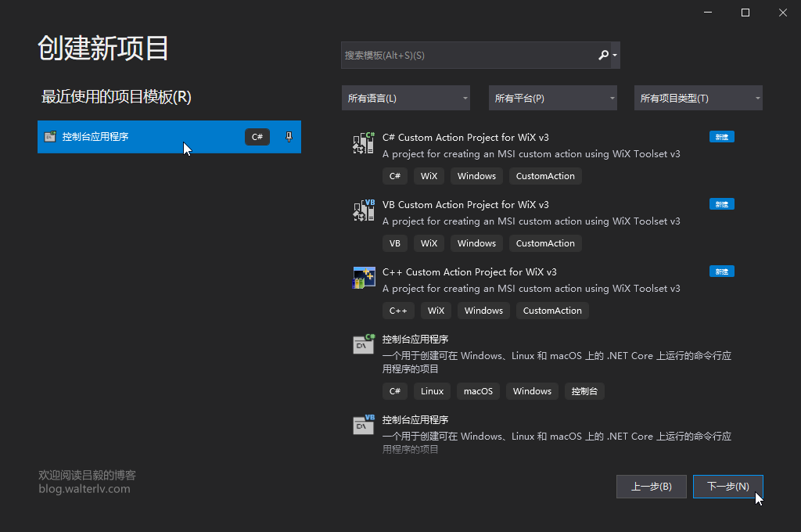Screen dimensions: 801x532
Task: Click the 上一步 back button
Action: pyautogui.click(x=651, y=487)
